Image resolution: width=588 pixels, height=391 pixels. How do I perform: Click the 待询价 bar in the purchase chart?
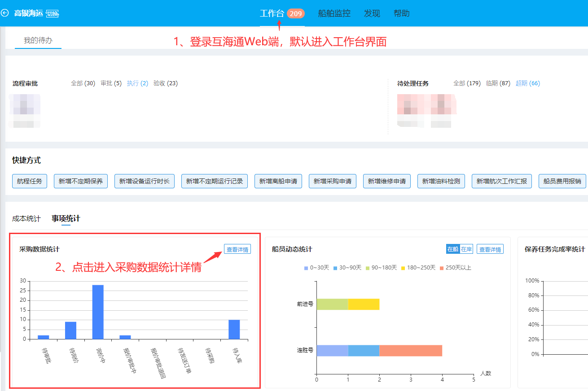(x=70, y=330)
